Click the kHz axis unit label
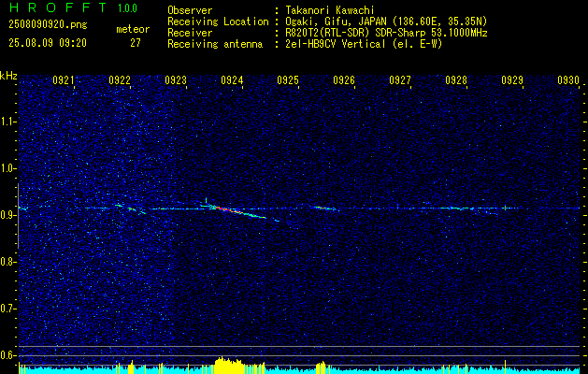 pyautogui.click(x=8, y=76)
